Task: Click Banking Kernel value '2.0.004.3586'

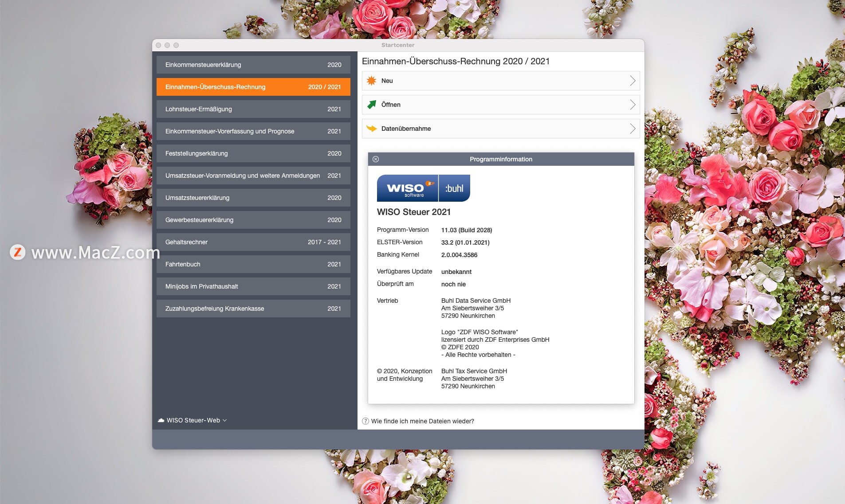Action: pos(459,255)
